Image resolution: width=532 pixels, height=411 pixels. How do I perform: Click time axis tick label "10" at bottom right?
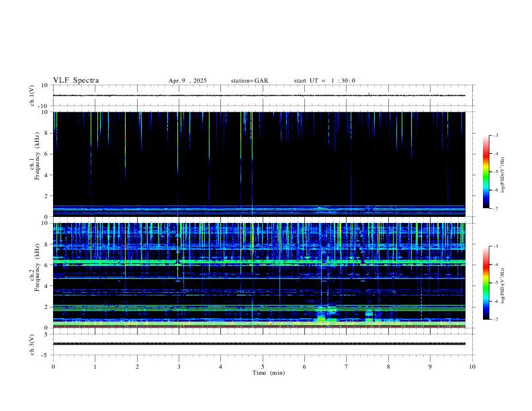(x=472, y=367)
